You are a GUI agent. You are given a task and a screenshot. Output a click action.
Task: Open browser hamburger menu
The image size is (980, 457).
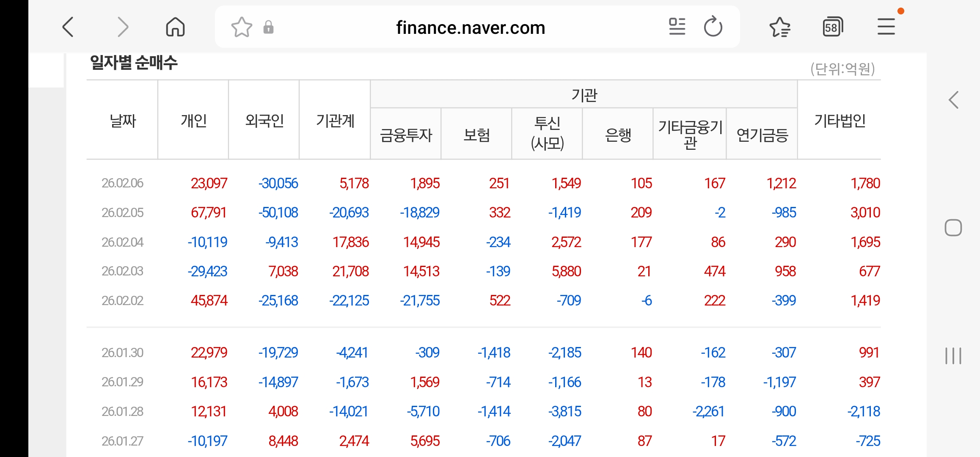tap(886, 27)
